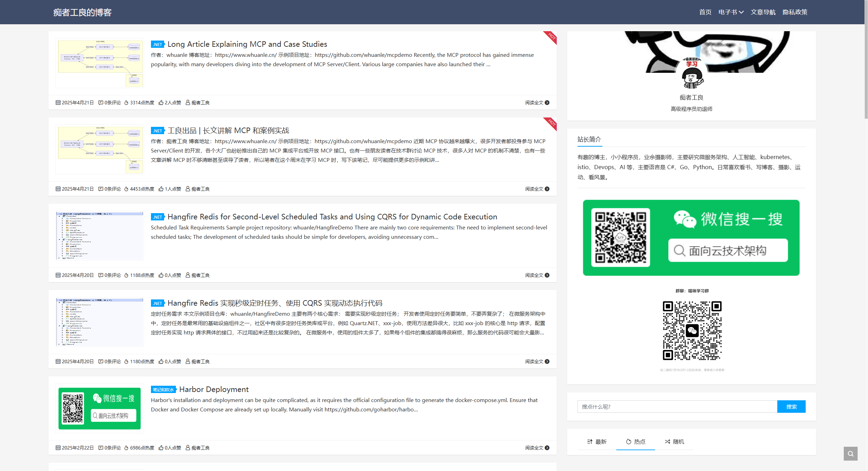This screenshot has width=868, height=471.
Task: Open the 文章导航 menu item
Action: [x=763, y=12]
